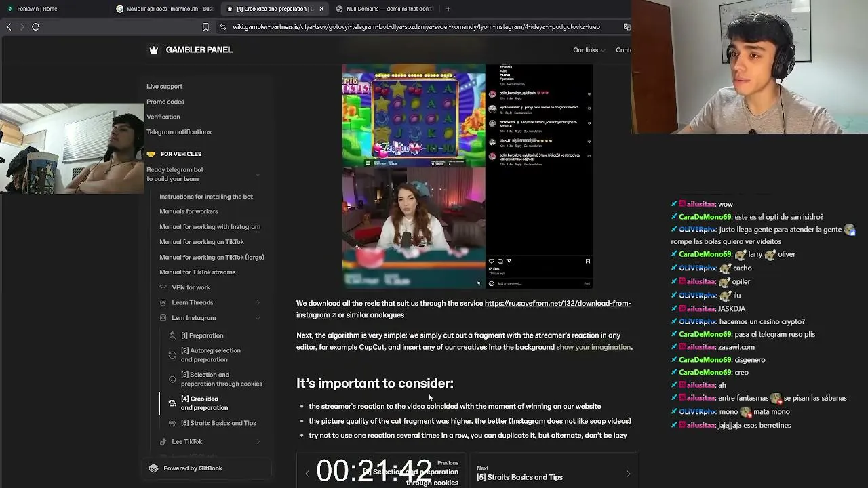868x488 pixels.
Task: Click the shirtless streamer webcam overlay
Action: [72, 148]
